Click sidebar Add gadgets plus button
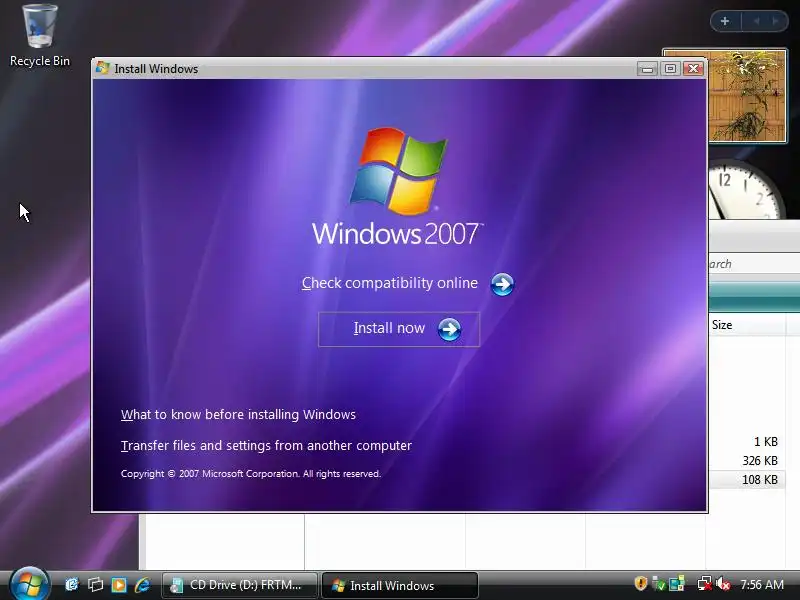This screenshot has height=600, width=800. [725, 21]
